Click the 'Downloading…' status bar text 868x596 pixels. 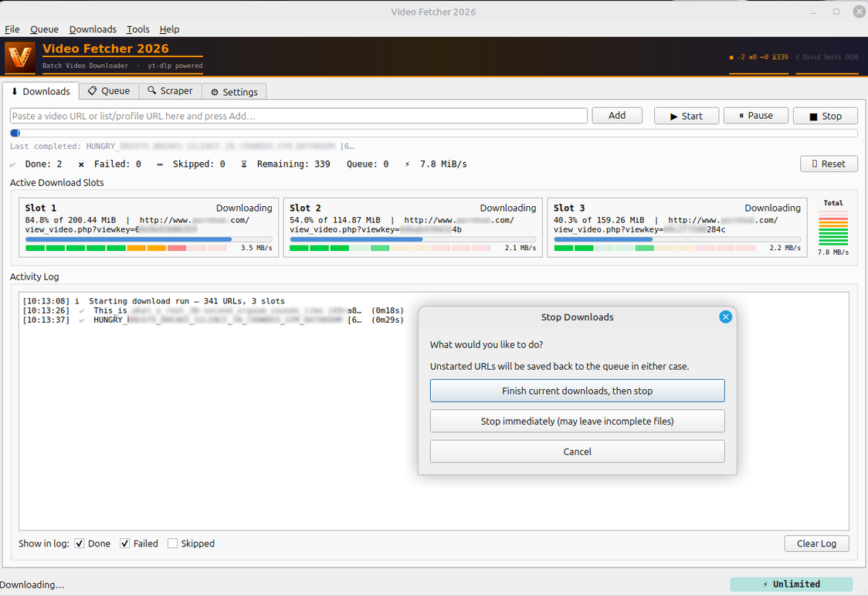(x=32, y=585)
